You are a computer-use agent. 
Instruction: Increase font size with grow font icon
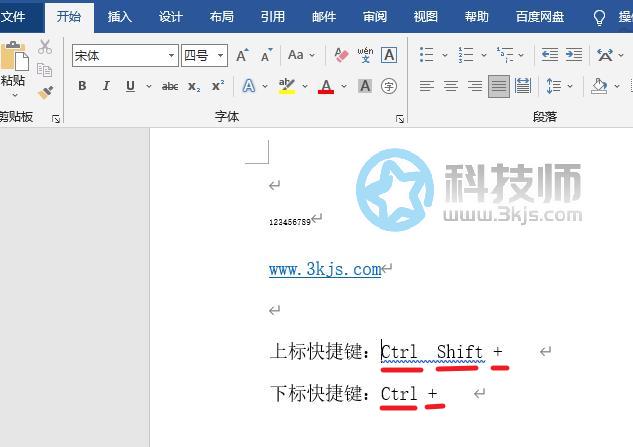point(243,55)
